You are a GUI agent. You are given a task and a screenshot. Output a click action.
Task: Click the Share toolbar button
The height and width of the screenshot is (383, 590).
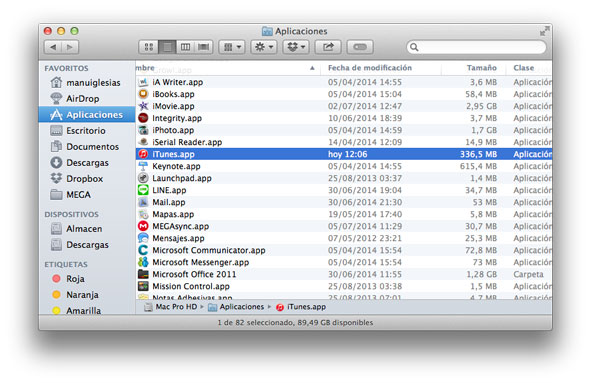pyautogui.click(x=328, y=47)
